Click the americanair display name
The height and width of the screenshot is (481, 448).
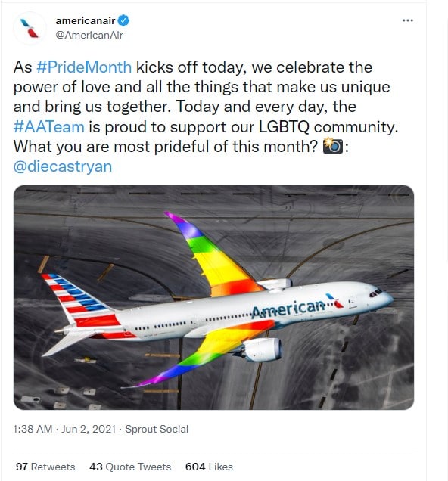coord(86,20)
